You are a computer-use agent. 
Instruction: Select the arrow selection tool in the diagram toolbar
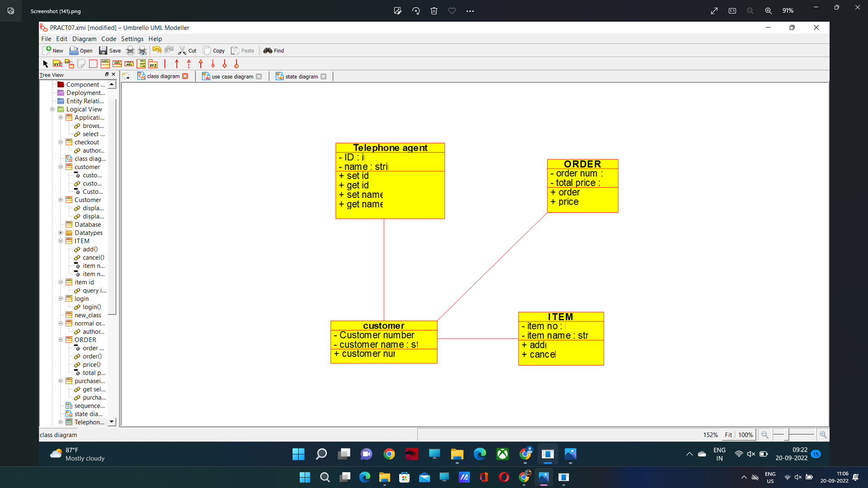tap(45, 64)
